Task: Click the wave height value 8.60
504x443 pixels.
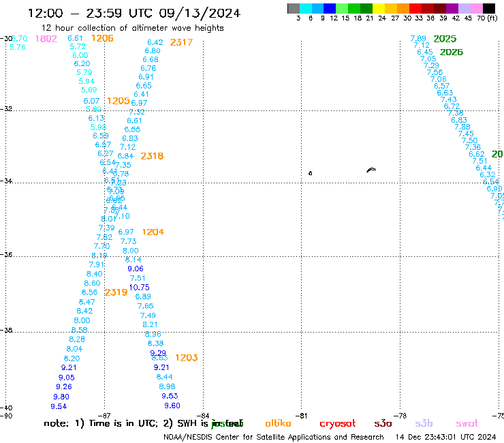Action: point(92,283)
